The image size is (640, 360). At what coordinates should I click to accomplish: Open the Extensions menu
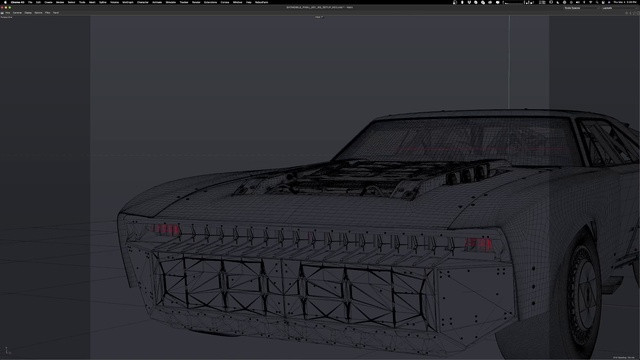(211, 2)
